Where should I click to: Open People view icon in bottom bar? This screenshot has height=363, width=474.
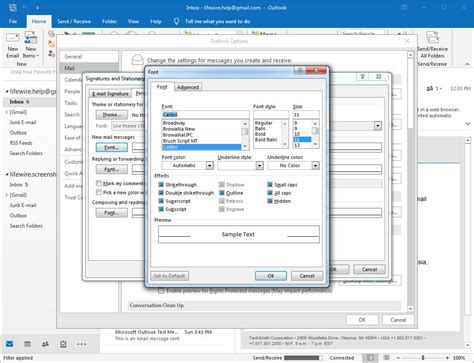[x=45, y=344]
